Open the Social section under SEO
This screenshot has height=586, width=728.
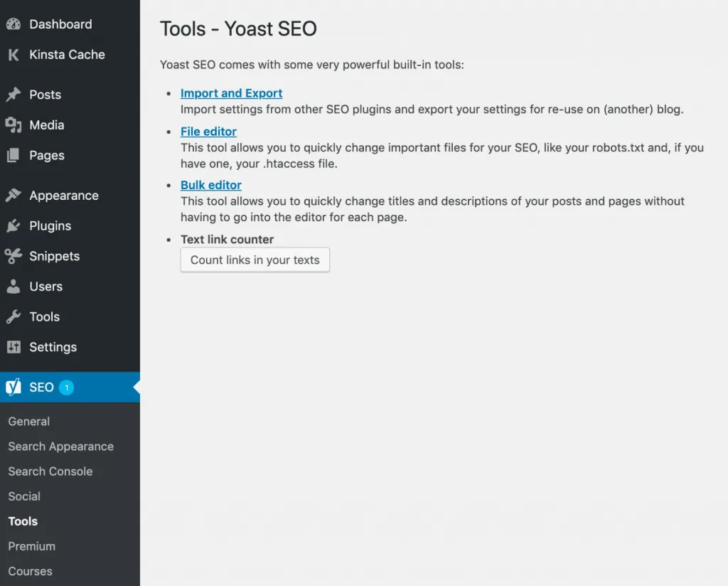[x=24, y=496]
